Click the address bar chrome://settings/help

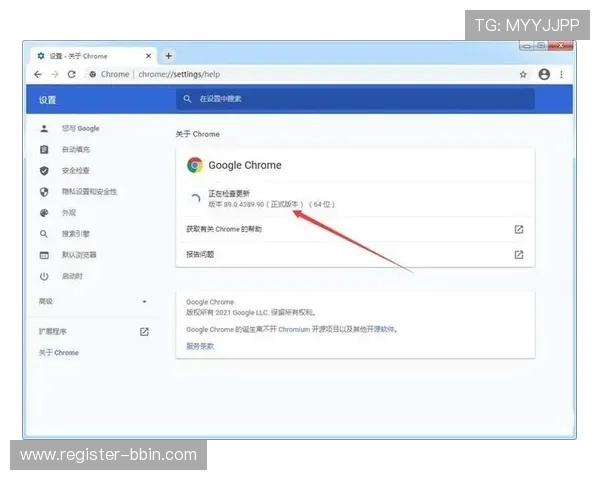pyautogui.click(x=179, y=74)
